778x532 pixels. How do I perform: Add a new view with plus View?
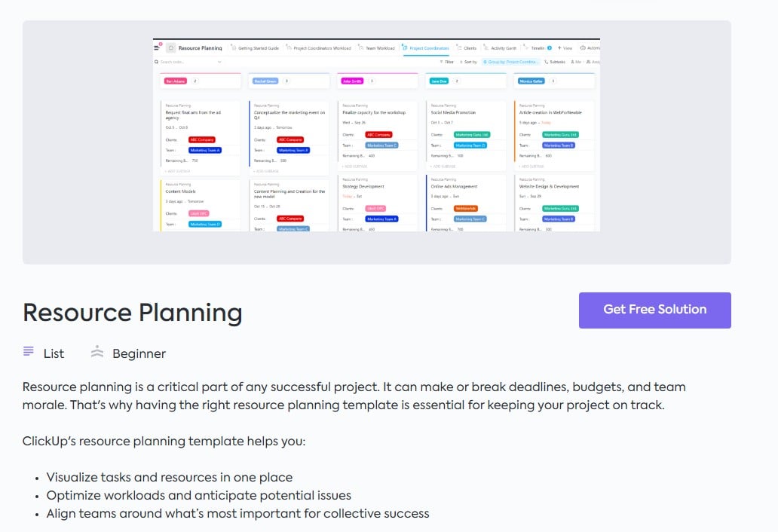[565, 47]
